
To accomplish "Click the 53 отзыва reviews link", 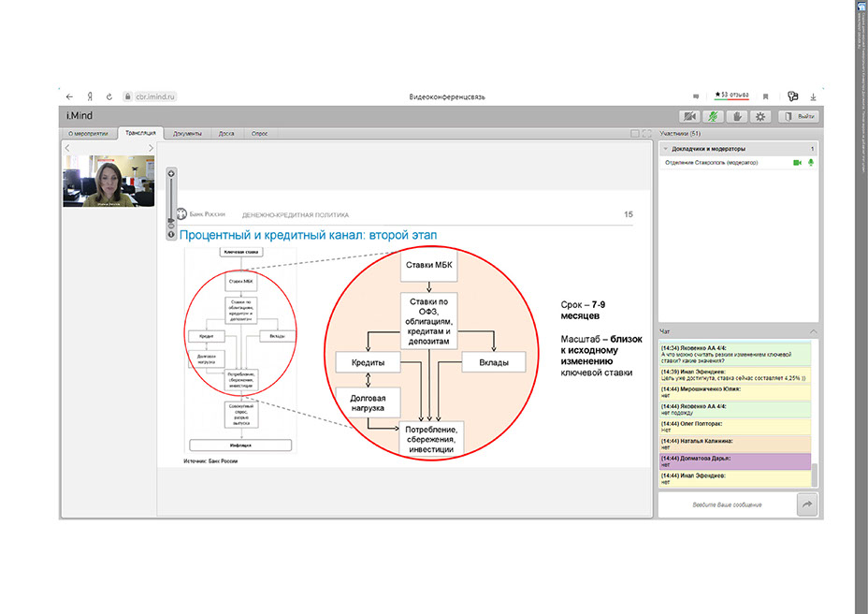I will (x=732, y=95).
